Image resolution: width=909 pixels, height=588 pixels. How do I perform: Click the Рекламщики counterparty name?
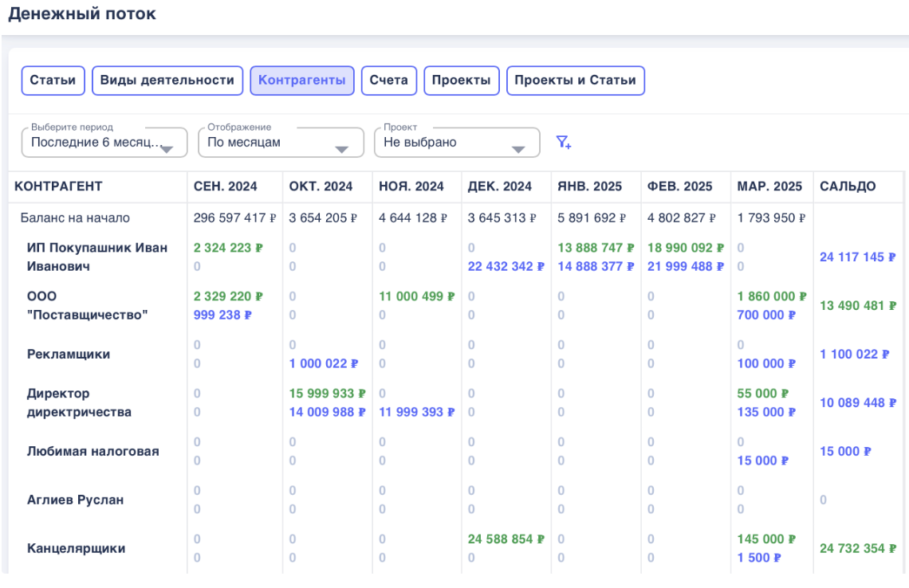[69, 354]
